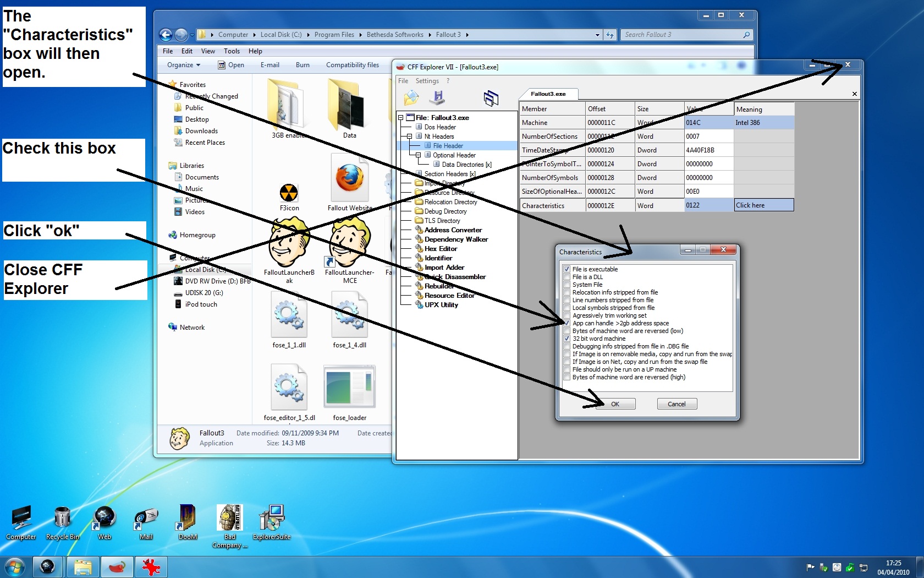Open the Settings menu in CFF Explorer
Image resolution: width=924 pixels, height=578 pixels.
[427, 81]
